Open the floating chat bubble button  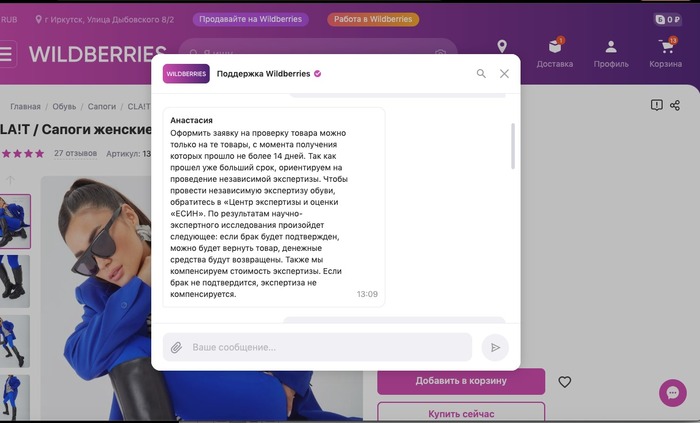[672, 393]
